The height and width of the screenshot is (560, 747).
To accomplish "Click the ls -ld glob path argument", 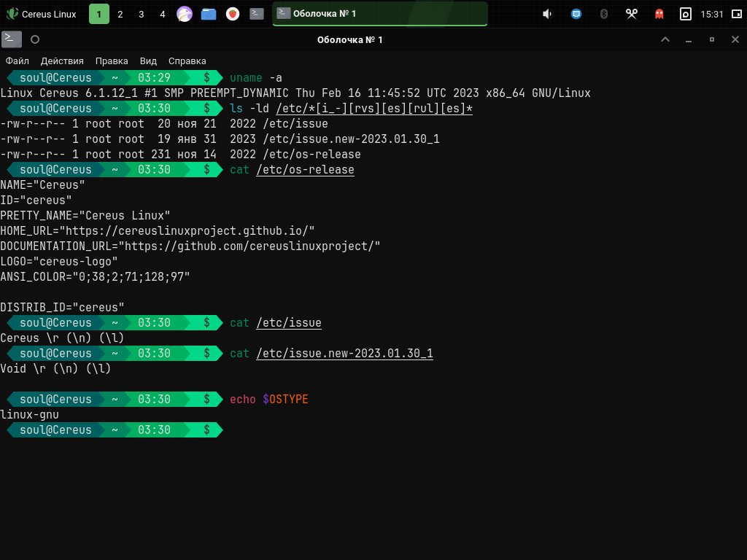I will pos(374,109).
